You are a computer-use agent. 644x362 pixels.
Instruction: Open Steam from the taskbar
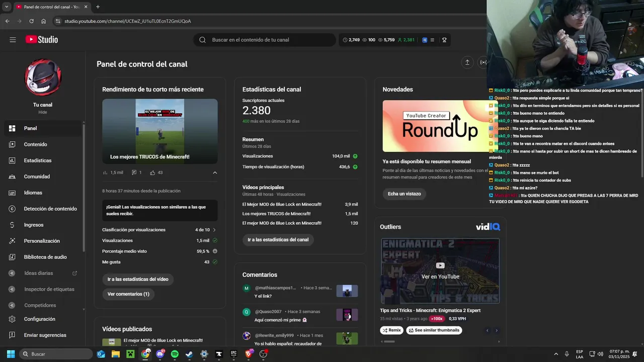click(x=189, y=354)
